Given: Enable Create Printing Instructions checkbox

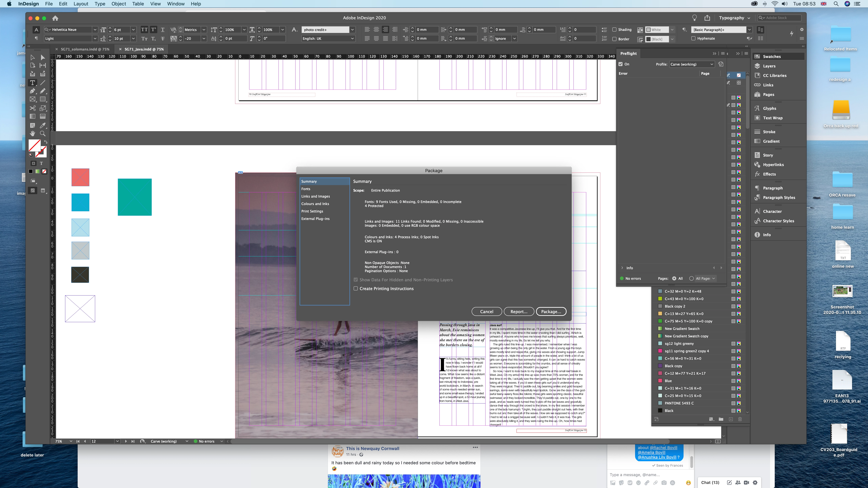Looking at the screenshot, I should 356,289.
